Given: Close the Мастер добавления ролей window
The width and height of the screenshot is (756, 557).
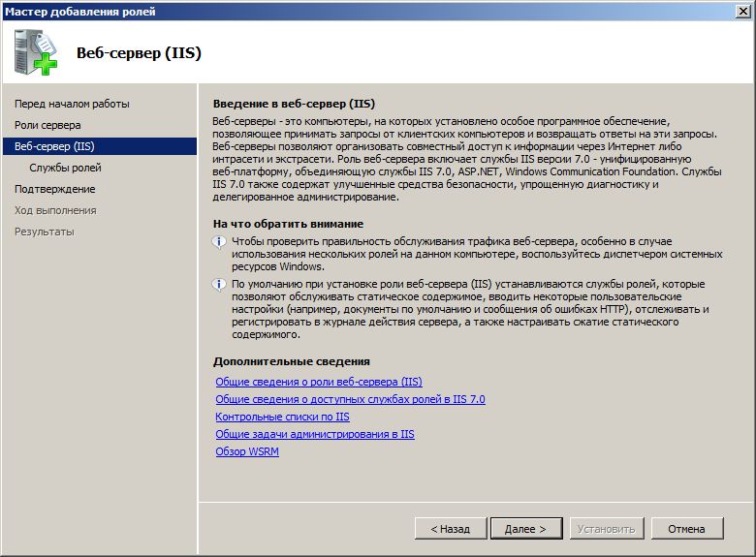Looking at the screenshot, I should pyautogui.click(x=743, y=11).
